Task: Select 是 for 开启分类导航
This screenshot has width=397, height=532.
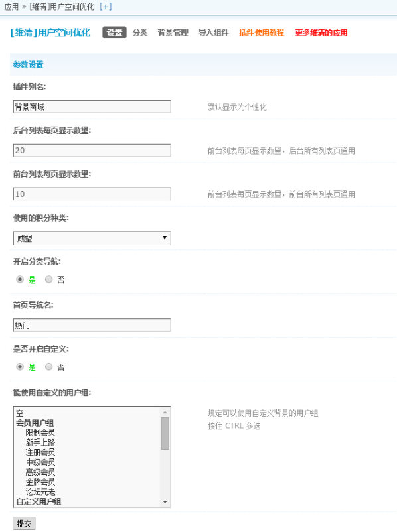Action: coord(20,279)
